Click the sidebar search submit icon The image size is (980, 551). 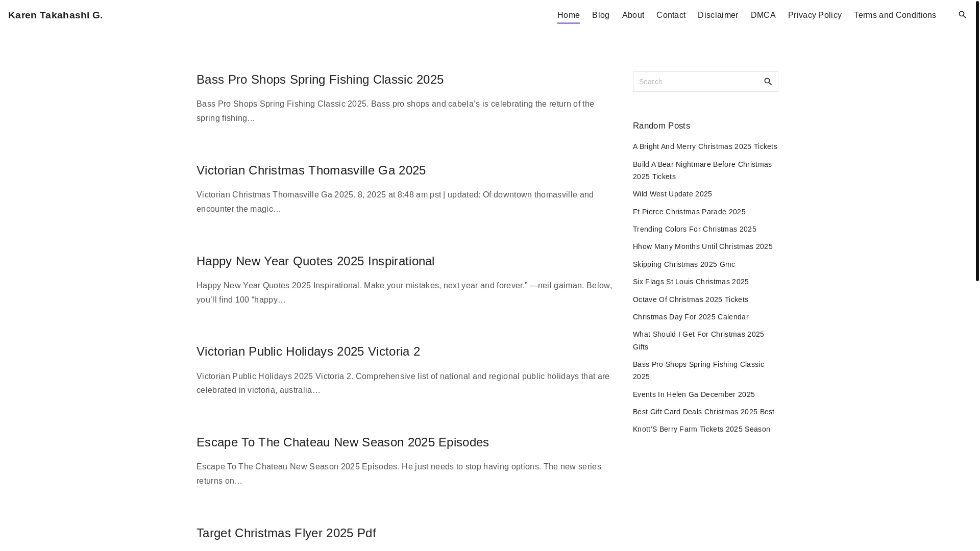tap(768, 82)
